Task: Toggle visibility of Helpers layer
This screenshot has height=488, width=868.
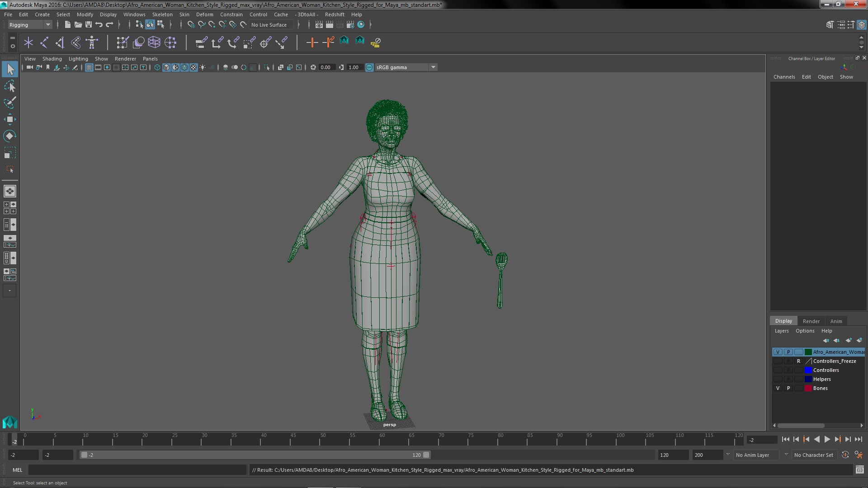Action: pos(778,379)
